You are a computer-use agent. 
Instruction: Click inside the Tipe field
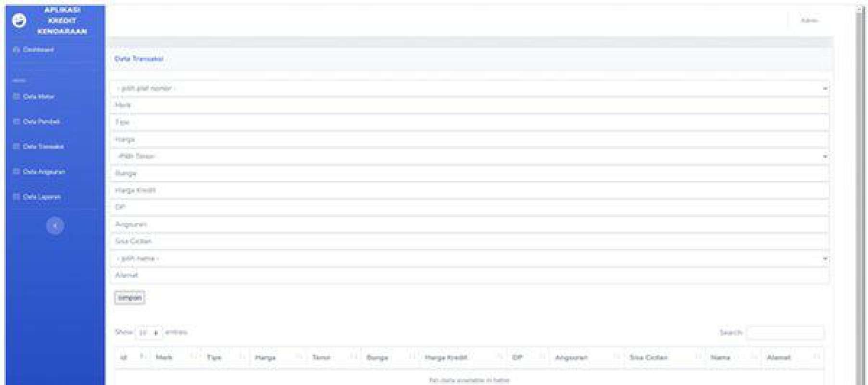click(x=469, y=122)
